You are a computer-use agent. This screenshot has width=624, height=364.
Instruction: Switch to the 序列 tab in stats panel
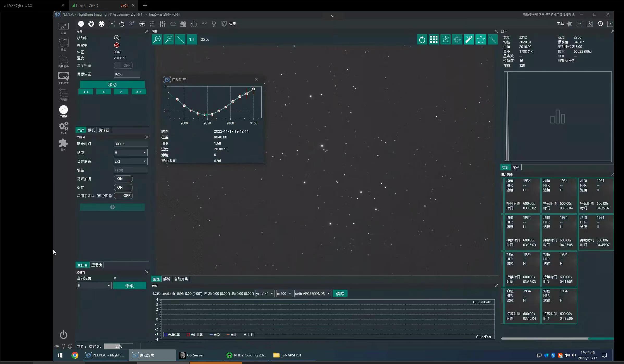(x=516, y=168)
